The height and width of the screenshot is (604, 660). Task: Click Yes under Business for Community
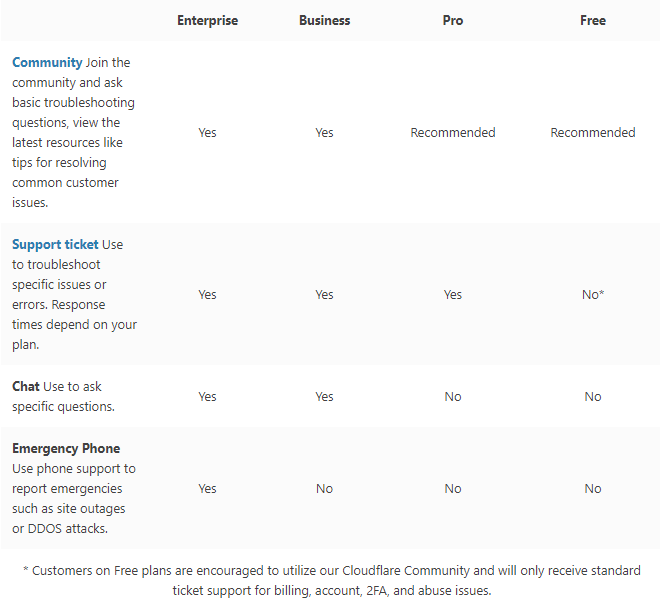(x=325, y=133)
